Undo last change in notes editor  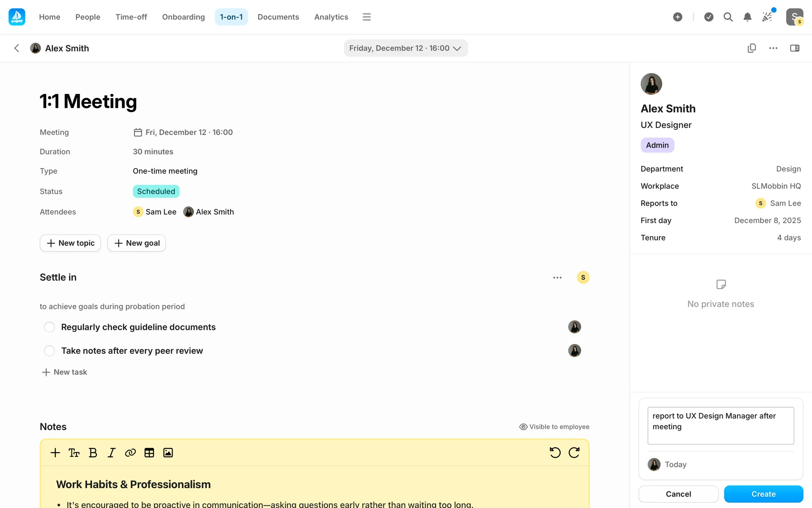(x=555, y=453)
